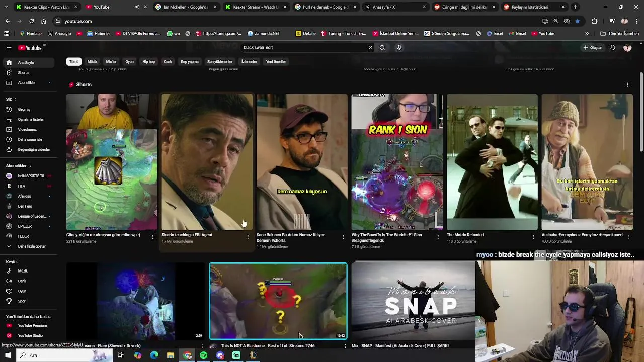The image size is (644, 362).
Task: Open the notifications bell
Action: [x=613, y=48]
